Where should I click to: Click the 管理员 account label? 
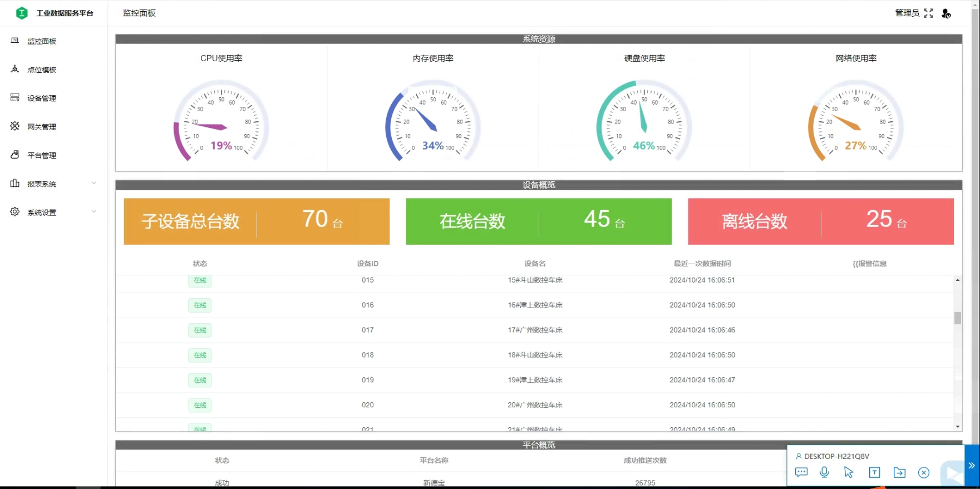pyautogui.click(x=907, y=13)
